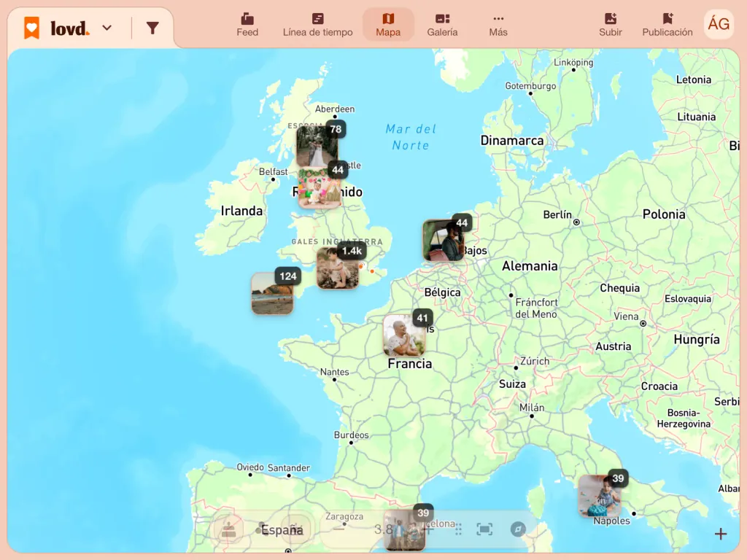747x560 pixels.
Task: Click the plus button at map corner
Action: (721, 534)
